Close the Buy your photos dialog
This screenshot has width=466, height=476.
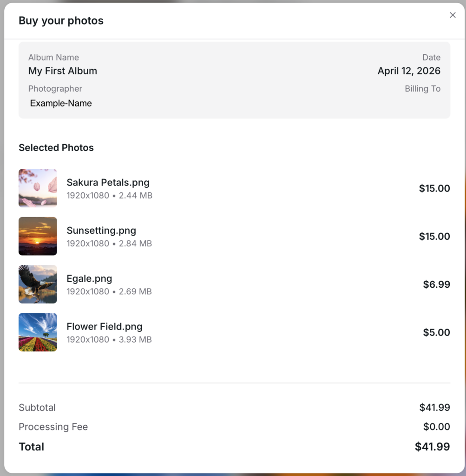pyautogui.click(x=453, y=15)
